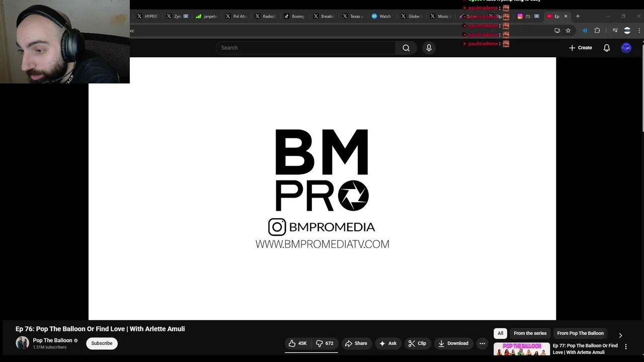Open Ep 77 recommended video thumbnail
Screen dimensions: 644x362
click(x=522, y=350)
